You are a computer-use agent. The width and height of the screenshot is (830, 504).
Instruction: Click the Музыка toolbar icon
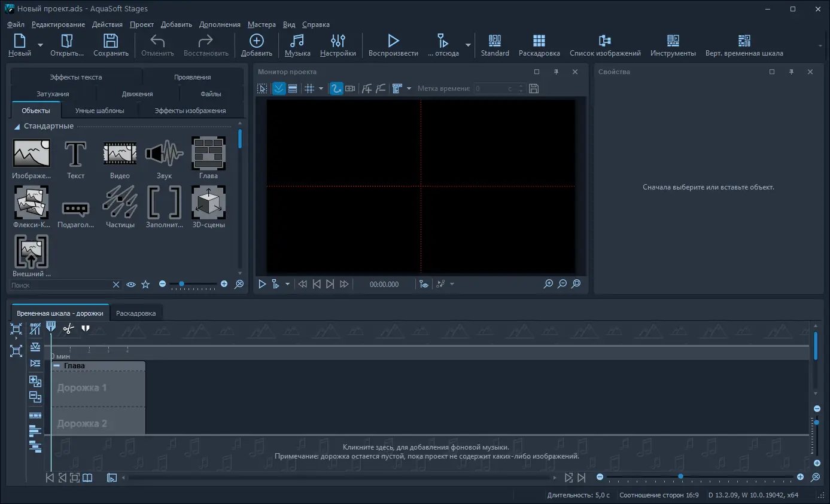click(297, 45)
